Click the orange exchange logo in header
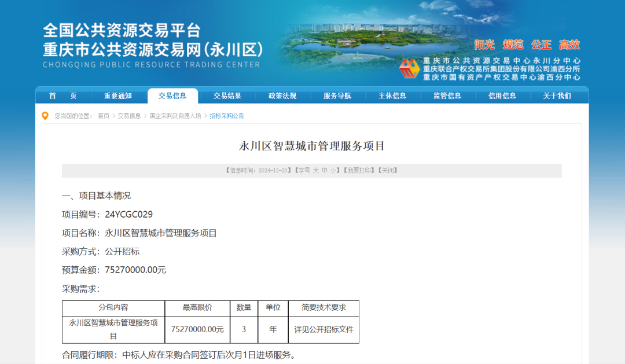 tap(409, 69)
